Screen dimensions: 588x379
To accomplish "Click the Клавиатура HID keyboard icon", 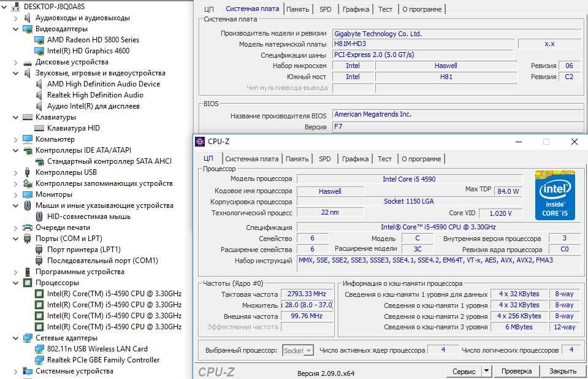I will [x=39, y=128].
